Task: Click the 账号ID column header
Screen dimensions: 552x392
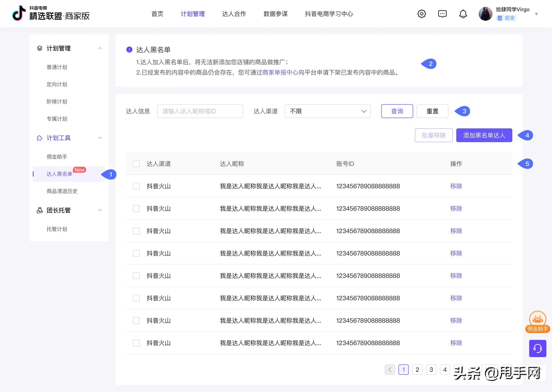Action: point(345,164)
